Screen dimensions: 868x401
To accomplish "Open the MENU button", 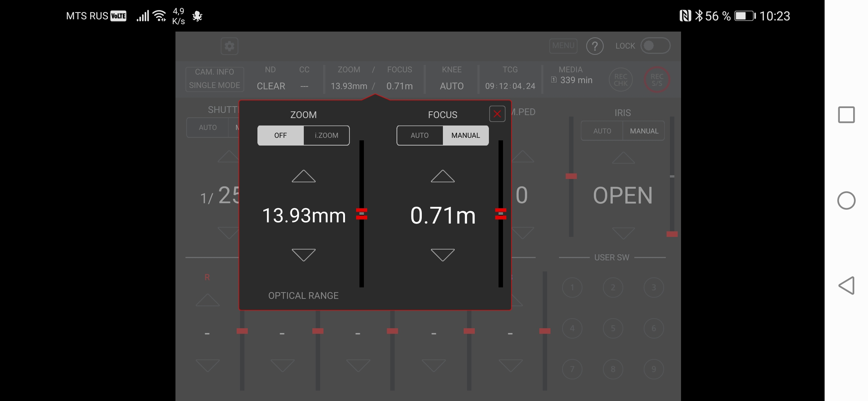I will (x=563, y=46).
